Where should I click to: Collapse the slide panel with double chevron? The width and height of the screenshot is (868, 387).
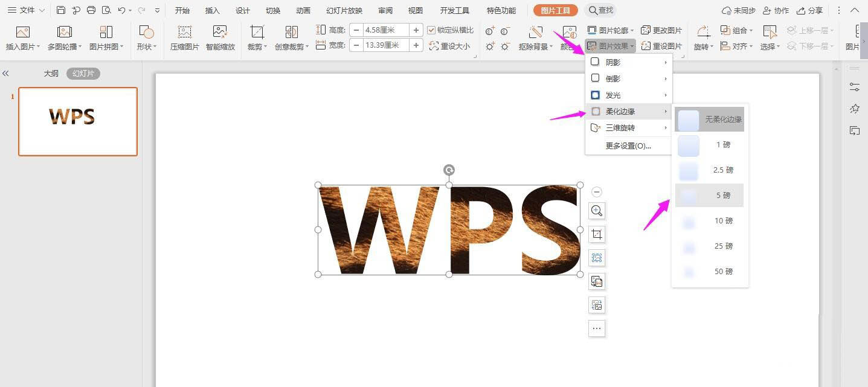click(x=5, y=74)
